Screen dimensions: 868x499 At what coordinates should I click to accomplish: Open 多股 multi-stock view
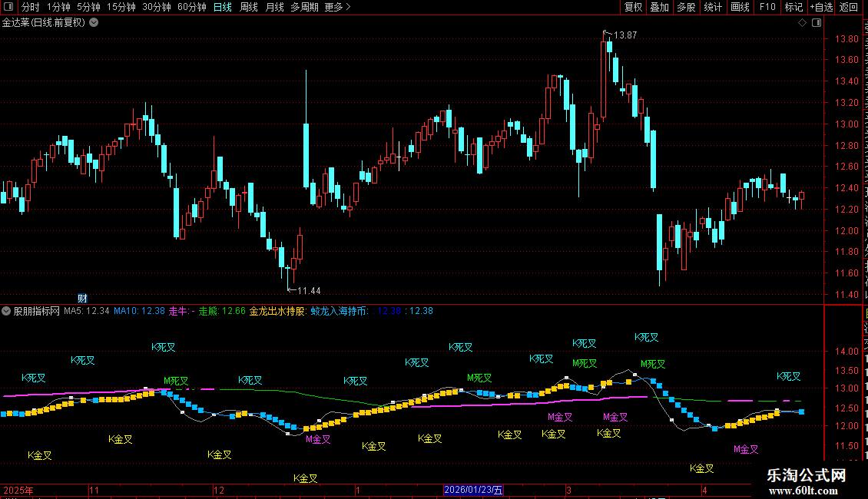point(687,7)
